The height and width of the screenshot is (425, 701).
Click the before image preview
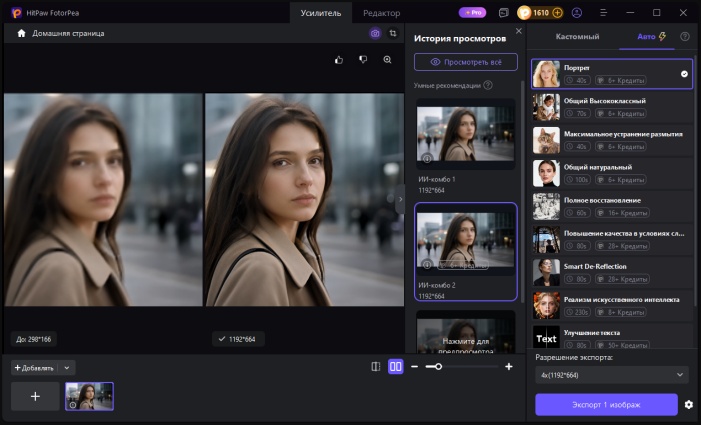(x=103, y=199)
